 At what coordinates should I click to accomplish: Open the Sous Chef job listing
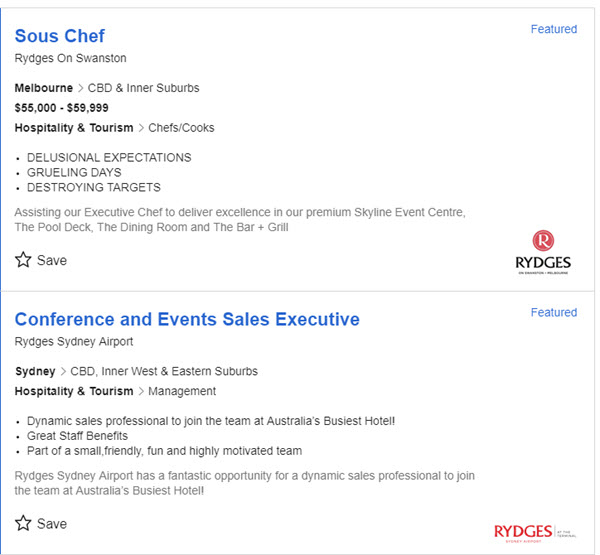(x=59, y=37)
